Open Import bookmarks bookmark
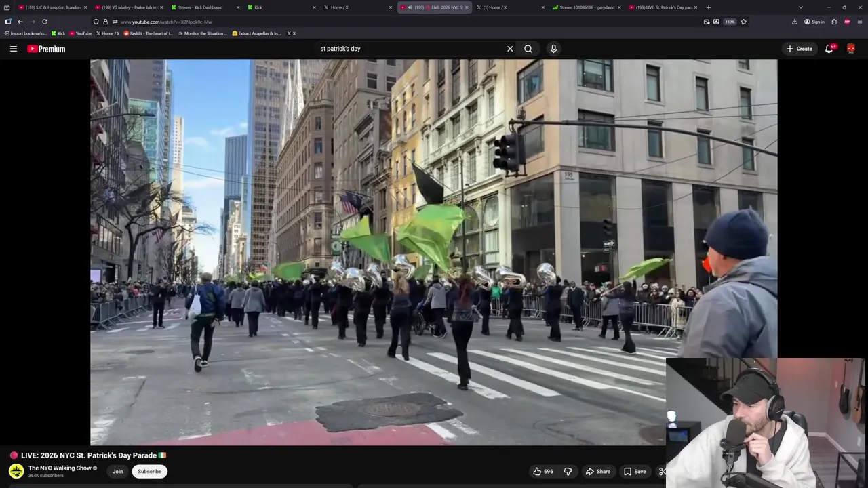 point(26,33)
